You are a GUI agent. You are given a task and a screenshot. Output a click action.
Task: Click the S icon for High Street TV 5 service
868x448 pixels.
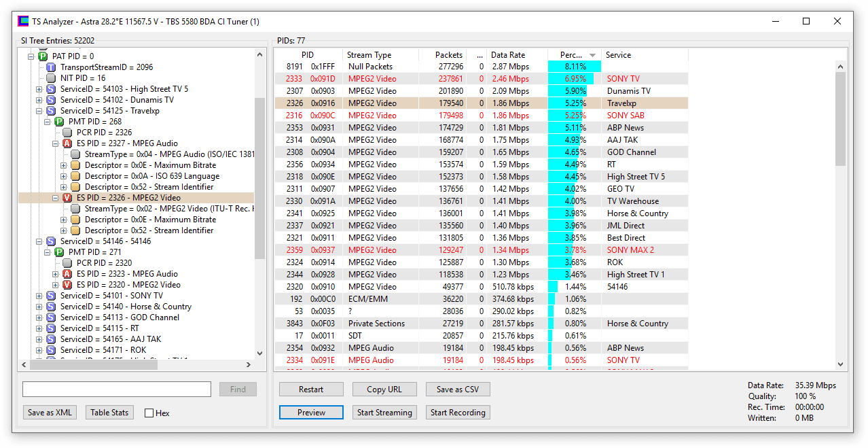[51, 89]
